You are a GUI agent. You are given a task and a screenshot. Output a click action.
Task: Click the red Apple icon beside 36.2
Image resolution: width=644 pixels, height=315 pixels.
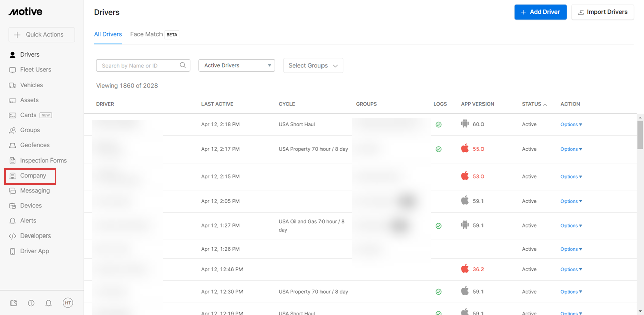[465, 269]
